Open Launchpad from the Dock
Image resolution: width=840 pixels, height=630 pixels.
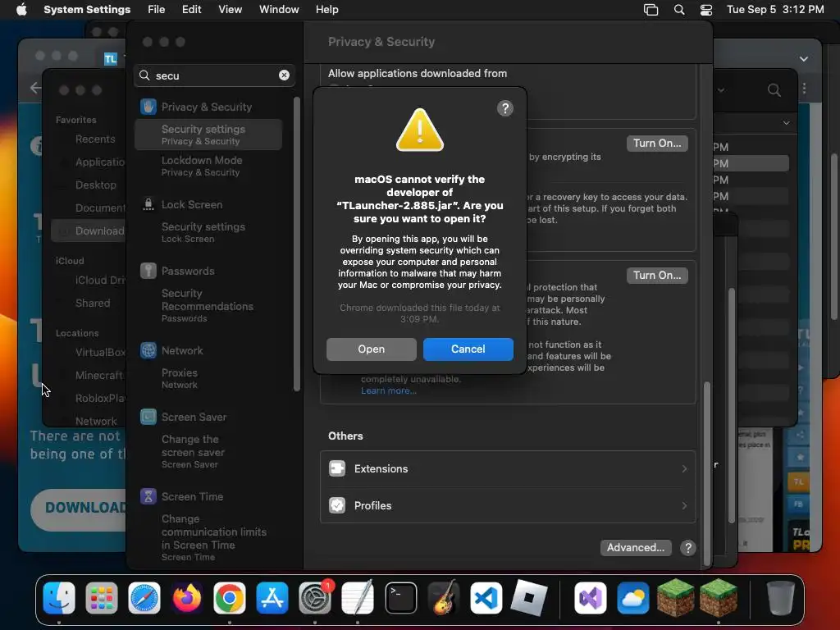click(101, 597)
